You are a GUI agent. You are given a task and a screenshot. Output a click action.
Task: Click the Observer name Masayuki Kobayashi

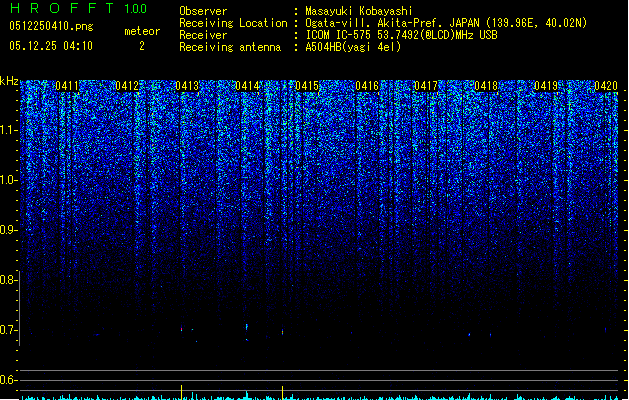(359, 11)
